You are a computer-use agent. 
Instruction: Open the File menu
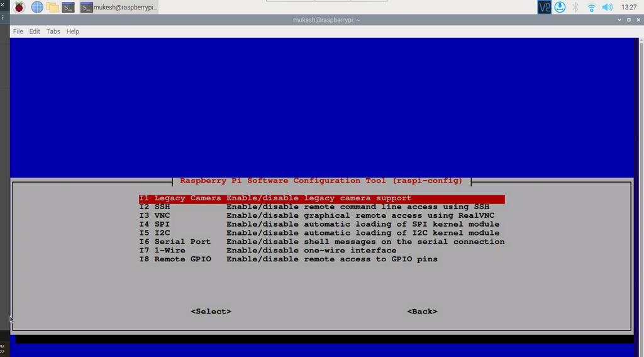coord(18,31)
